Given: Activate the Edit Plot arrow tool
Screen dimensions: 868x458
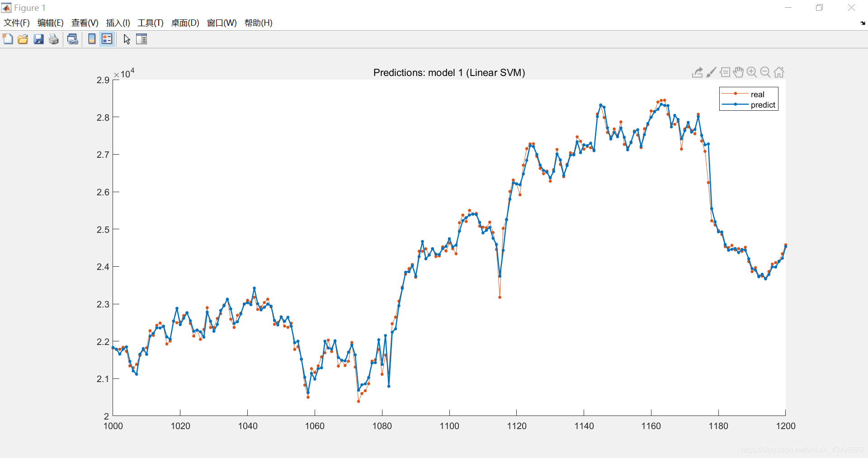Looking at the screenshot, I should (x=127, y=39).
